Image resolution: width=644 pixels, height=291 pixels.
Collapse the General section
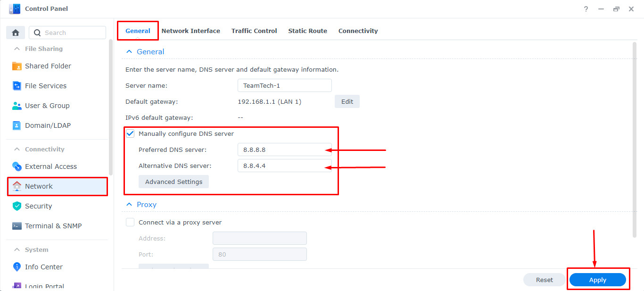point(129,51)
